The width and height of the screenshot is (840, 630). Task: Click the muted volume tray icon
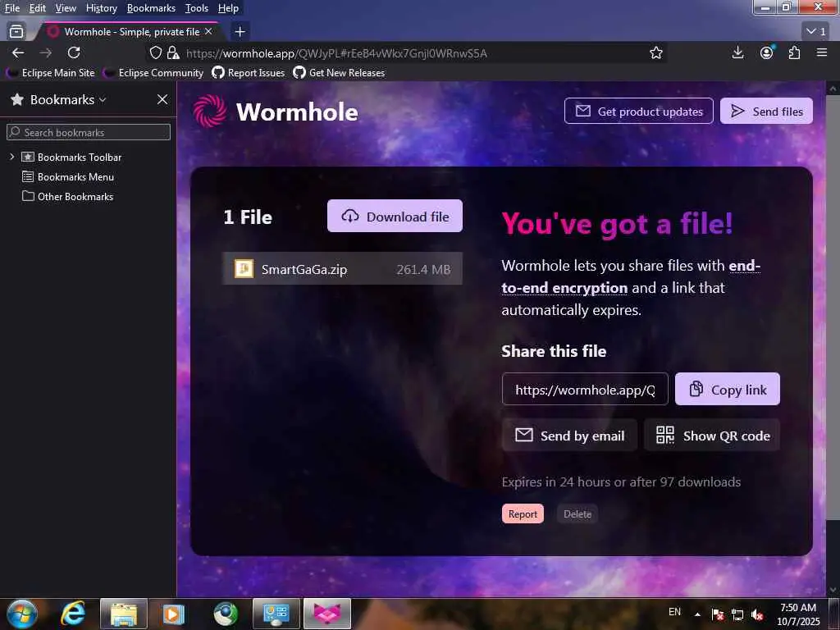pyautogui.click(x=757, y=614)
